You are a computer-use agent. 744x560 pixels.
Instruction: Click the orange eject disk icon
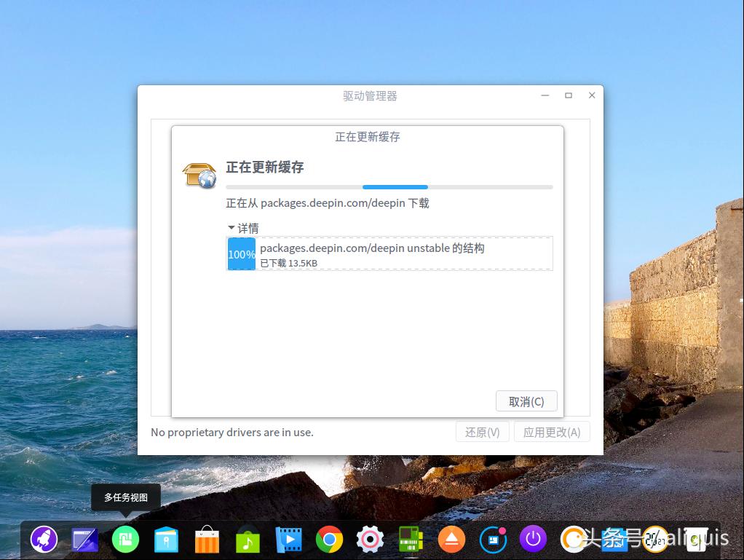point(451,539)
